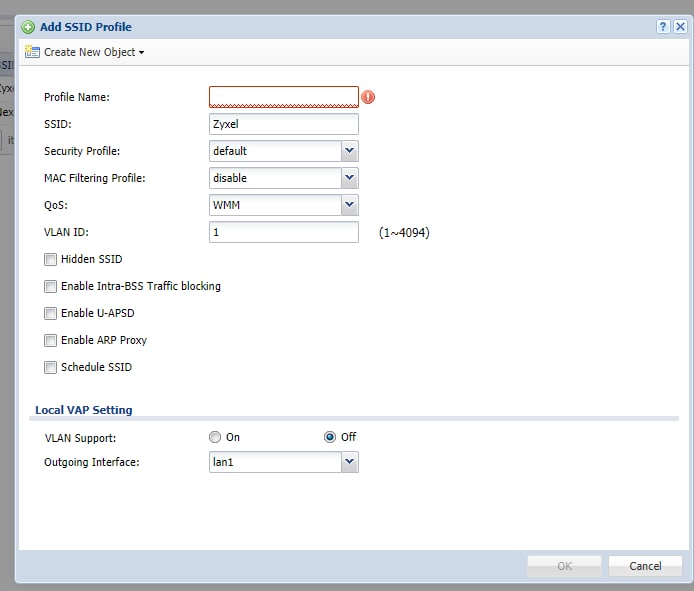
Task: Open the Outgoing Interface dropdown
Action: coord(350,462)
